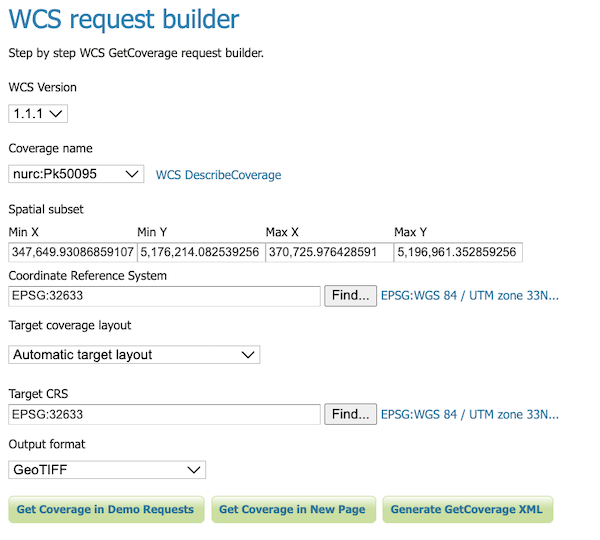Open EPSG link beside Target CRS
This screenshot has height=540, width=600.
(x=470, y=414)
